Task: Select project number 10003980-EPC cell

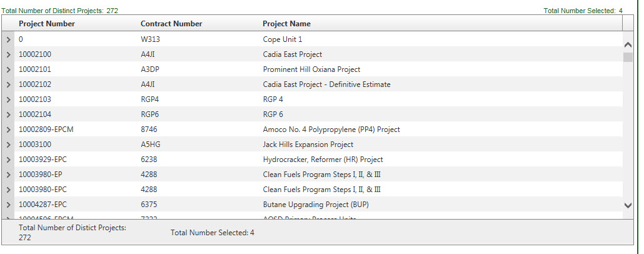Action: (x=43, y=190)
